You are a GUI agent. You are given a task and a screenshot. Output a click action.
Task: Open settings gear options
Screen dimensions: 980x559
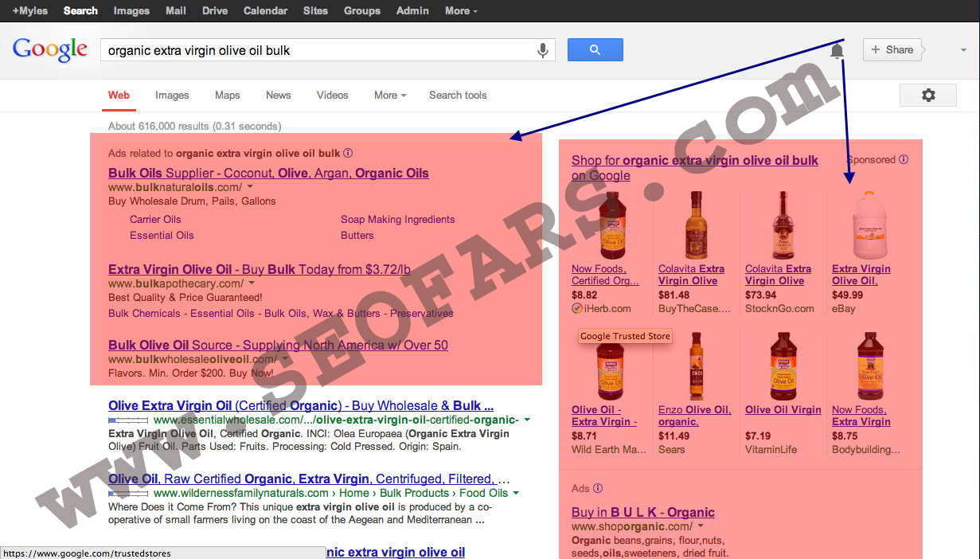928,96
